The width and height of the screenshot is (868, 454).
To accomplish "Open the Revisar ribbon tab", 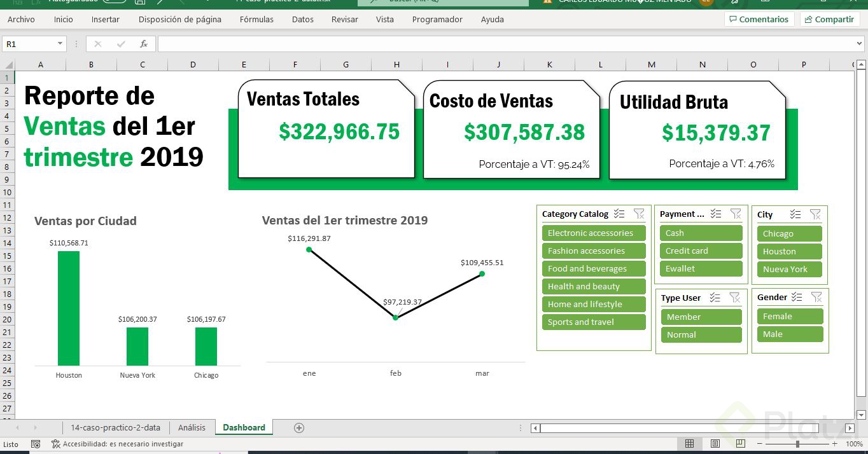I will pos(345,20).
